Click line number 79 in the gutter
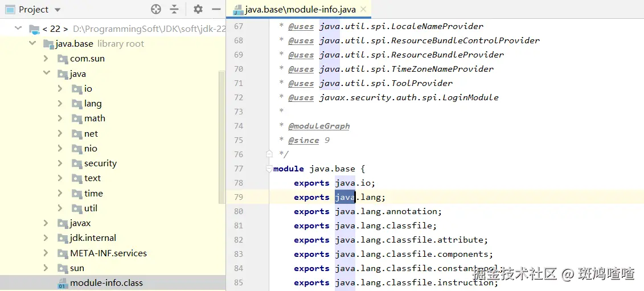 239,197
